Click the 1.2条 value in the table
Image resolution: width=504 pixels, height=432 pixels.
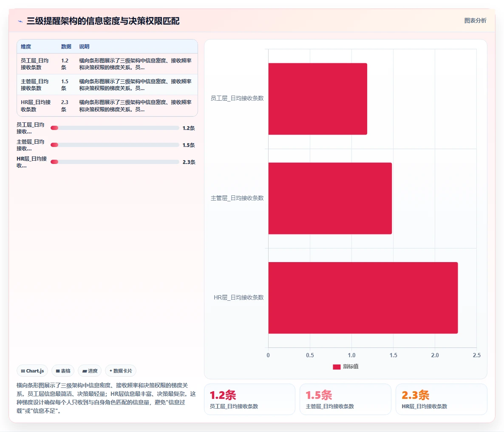[x=65, y=64]
